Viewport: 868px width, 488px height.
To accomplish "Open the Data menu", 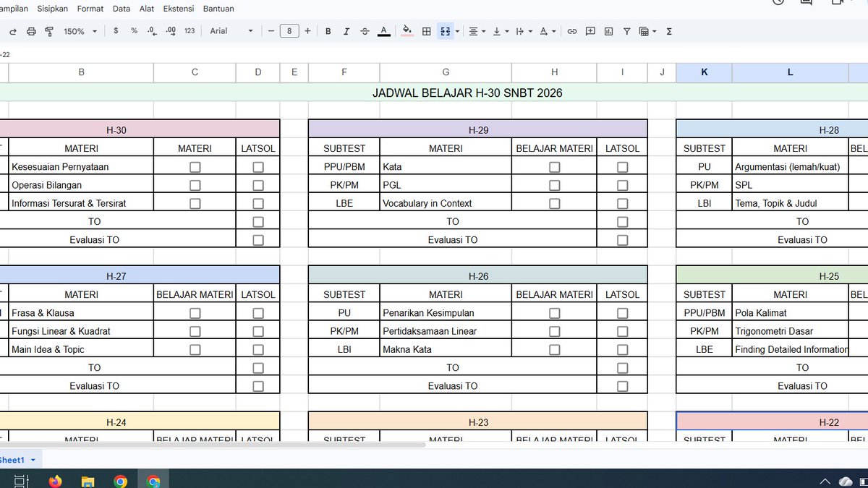I will click(122, 9).
